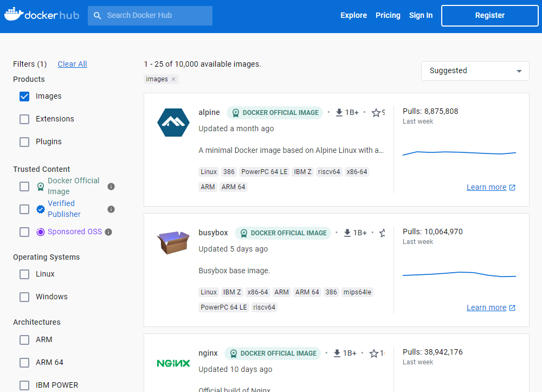Click the Verified Publisher info icon
Image resolution: width=542 pixels, height=392 pixels.
pyautogui.click(x=111, y=209)
